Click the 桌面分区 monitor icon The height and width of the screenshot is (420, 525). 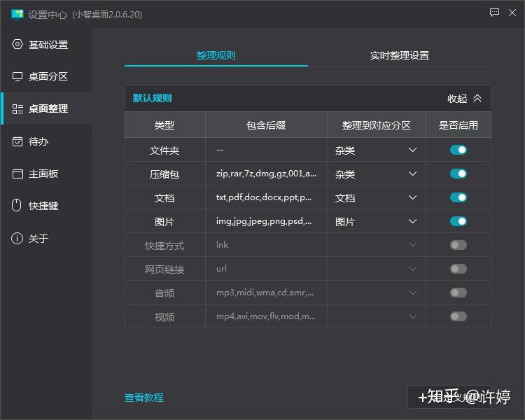pyautogui.click(x=17, y=76)
